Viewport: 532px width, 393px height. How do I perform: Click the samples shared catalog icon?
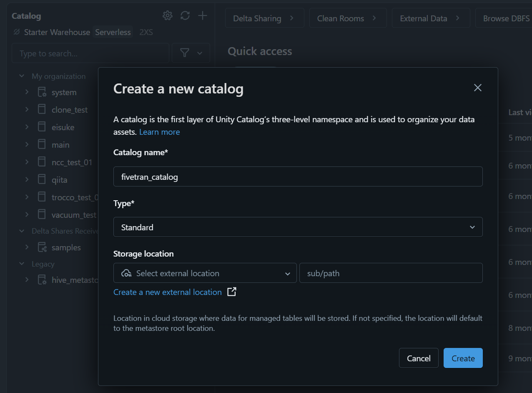42,247
